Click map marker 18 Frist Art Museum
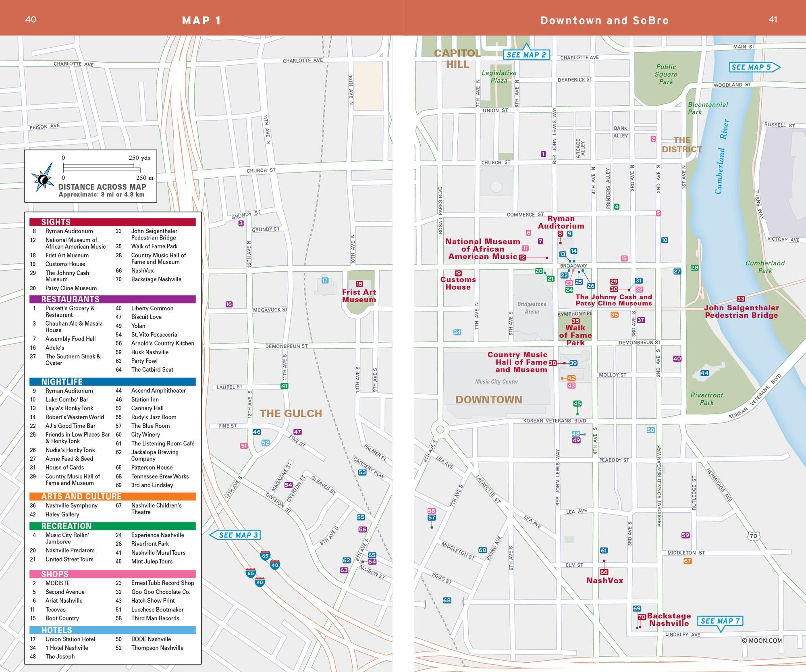This screenshot has height=672, width=806. [x=359, y=284]
